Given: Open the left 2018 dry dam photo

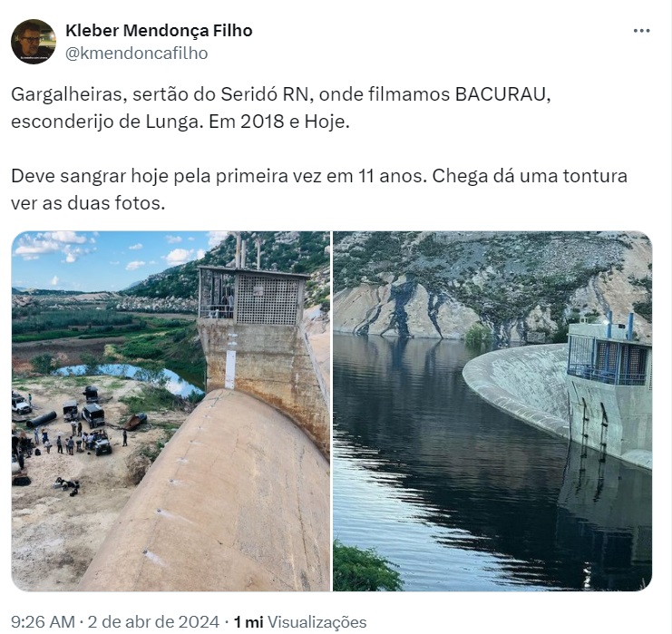Looking at the screenshot, I should pyautogui.click(x=170, y=411).
